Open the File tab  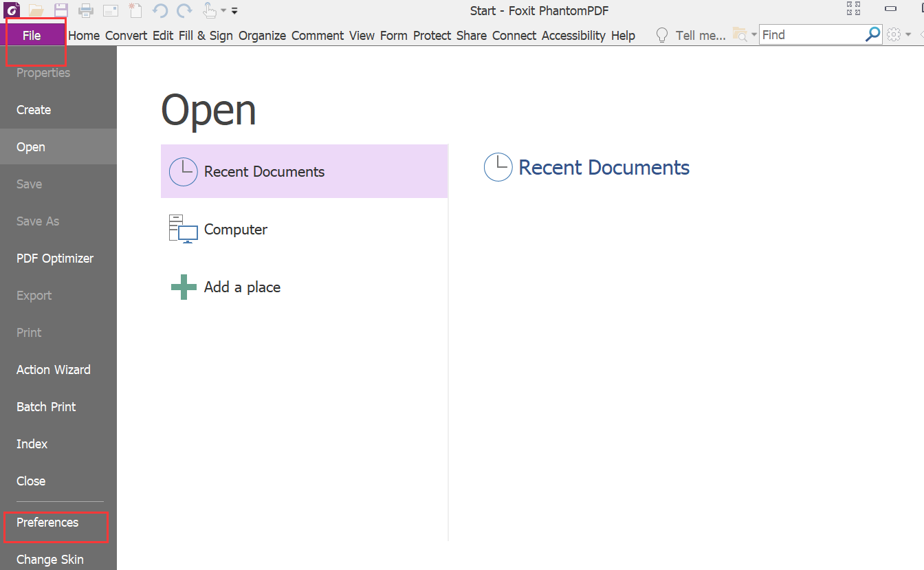(x=32, y=36)
